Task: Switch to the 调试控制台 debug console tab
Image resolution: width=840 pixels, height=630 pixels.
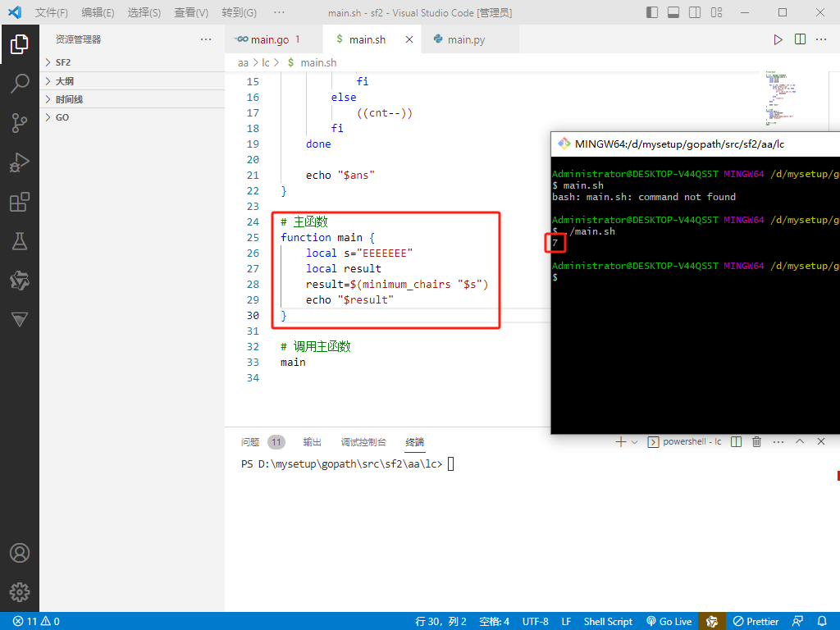Action: coord(363,442)
